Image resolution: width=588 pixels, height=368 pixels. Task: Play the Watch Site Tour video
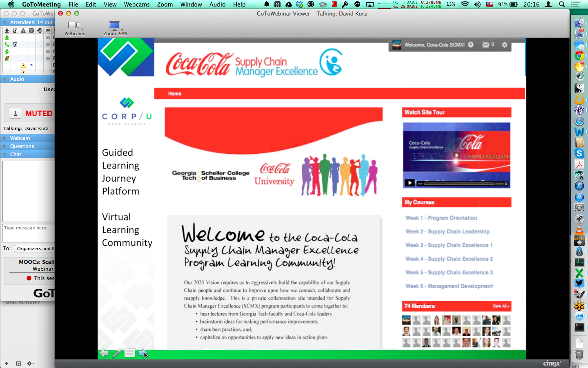coord(457,155)
